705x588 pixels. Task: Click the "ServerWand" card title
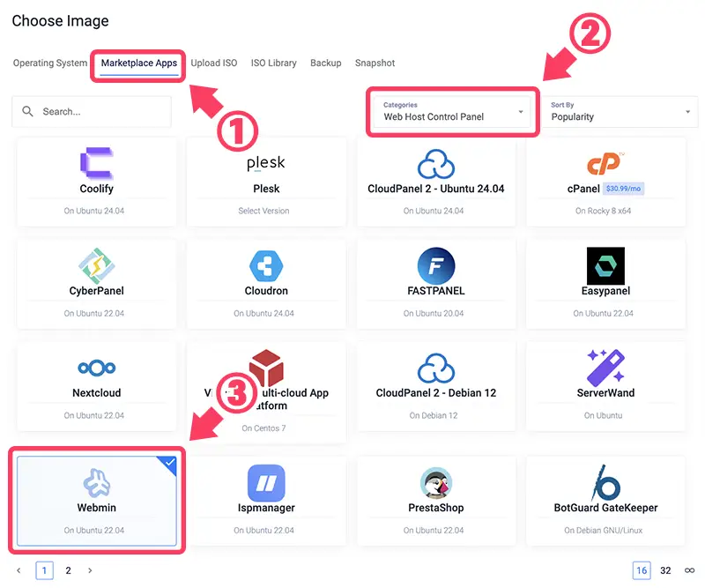coord(605,393)
